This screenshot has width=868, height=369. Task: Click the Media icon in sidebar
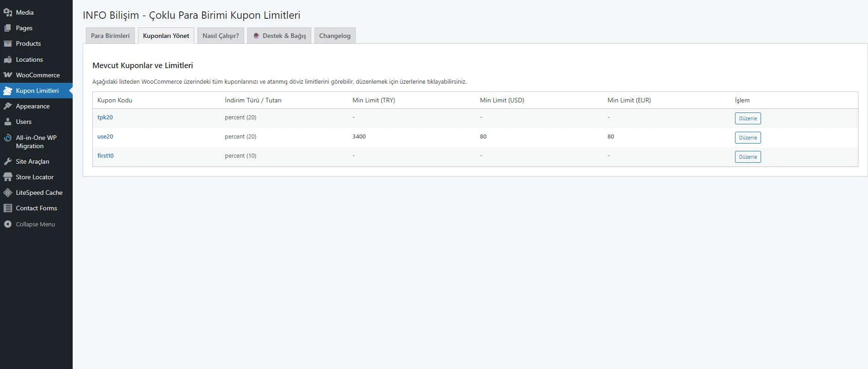click(x=8, y=12)
